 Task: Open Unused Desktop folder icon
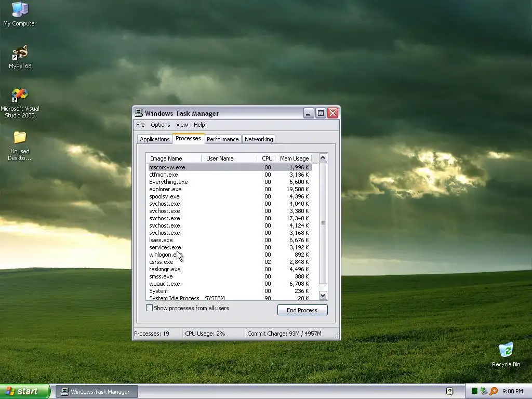tap(20, 145)
